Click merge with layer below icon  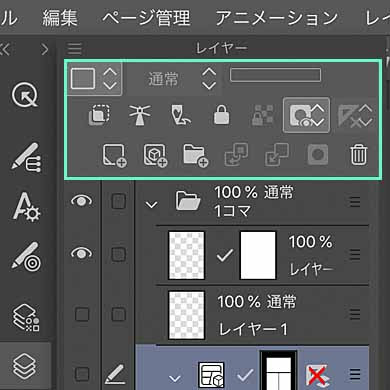(x=277, y=155)
